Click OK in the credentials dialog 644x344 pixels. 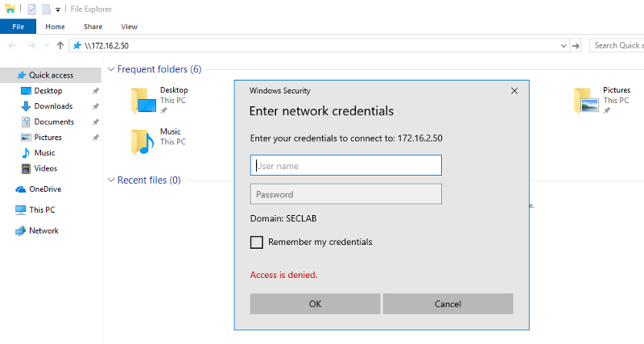(x=315, y=304)
